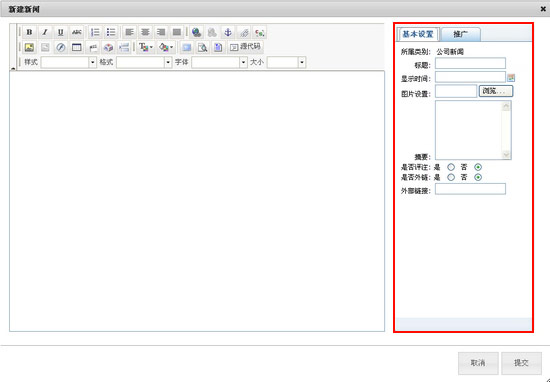Click the 公司新闻 category text

(450, 52)
